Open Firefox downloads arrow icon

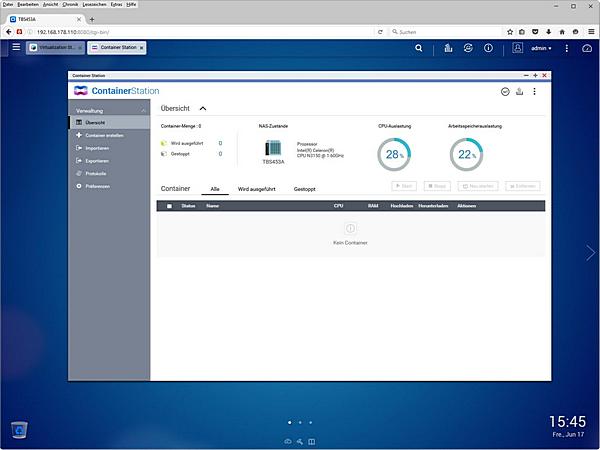[x=549, y=32]
